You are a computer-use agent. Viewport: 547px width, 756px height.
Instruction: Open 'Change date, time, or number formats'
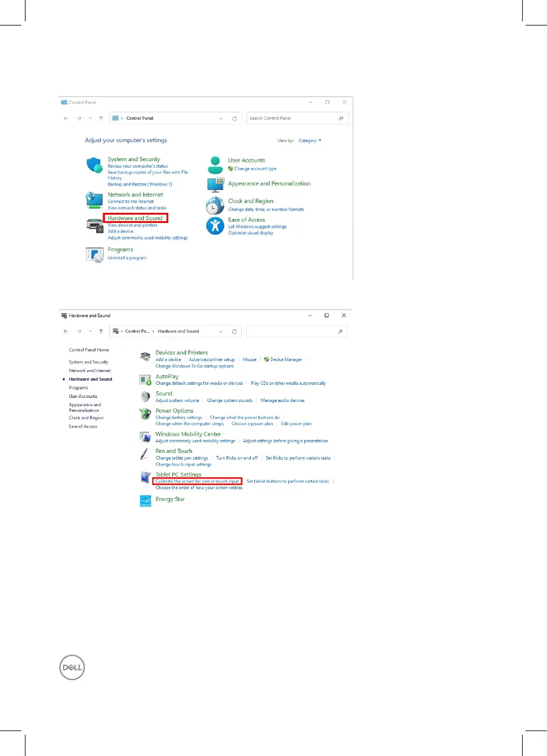[x=266, y=209]
